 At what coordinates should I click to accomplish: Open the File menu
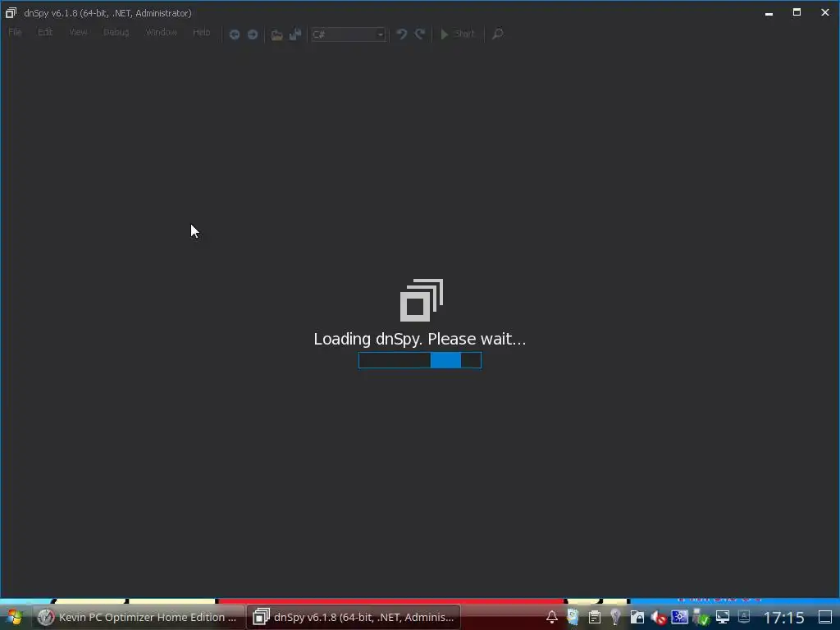click(15, 33)
